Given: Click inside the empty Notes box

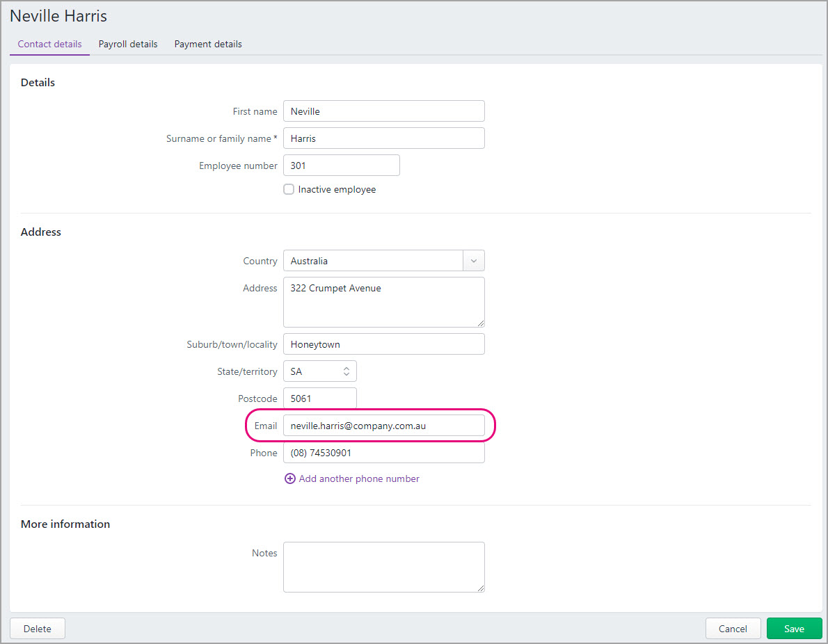Looking at the screenshot, I should click(x=383, y=566).
